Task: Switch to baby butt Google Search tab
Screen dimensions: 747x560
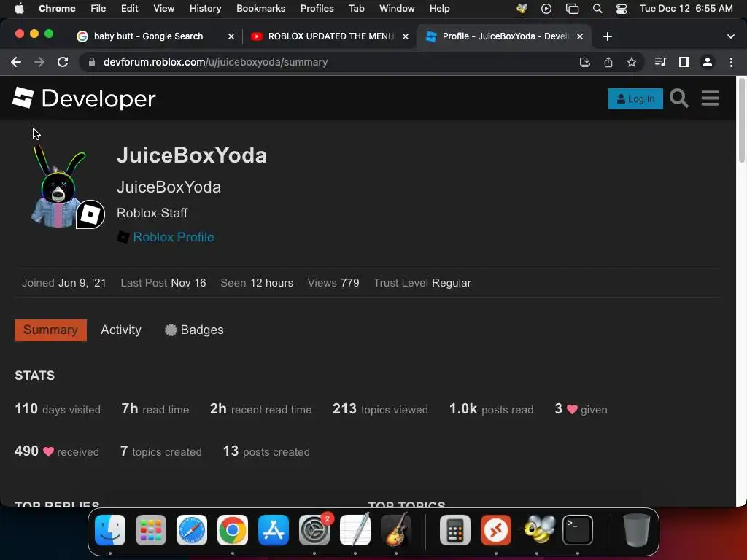Action: pos(149,36)
